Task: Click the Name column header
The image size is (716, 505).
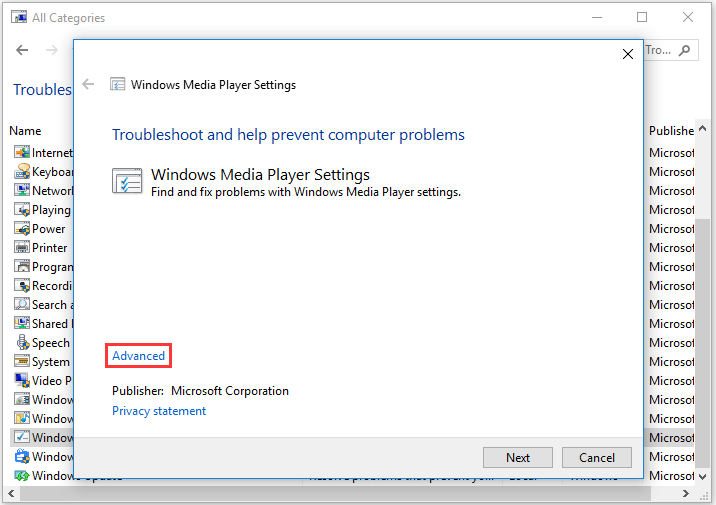Action: tap(25, 131)
